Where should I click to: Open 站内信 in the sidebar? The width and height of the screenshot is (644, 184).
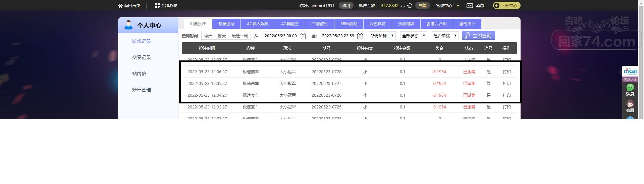pos(139,74)
